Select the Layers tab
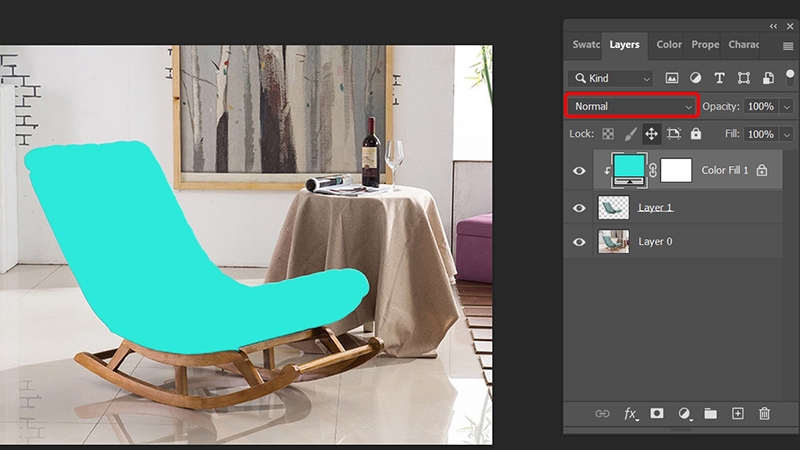The width and height of the screenshot is (800, 450). (x=624, y=45)
